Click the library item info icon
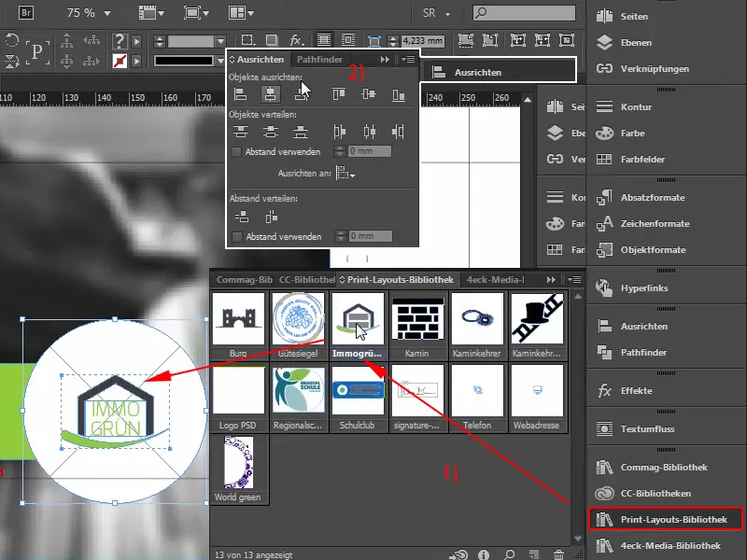The height and width of the screenshot is (560, 747). pos(484,554)
